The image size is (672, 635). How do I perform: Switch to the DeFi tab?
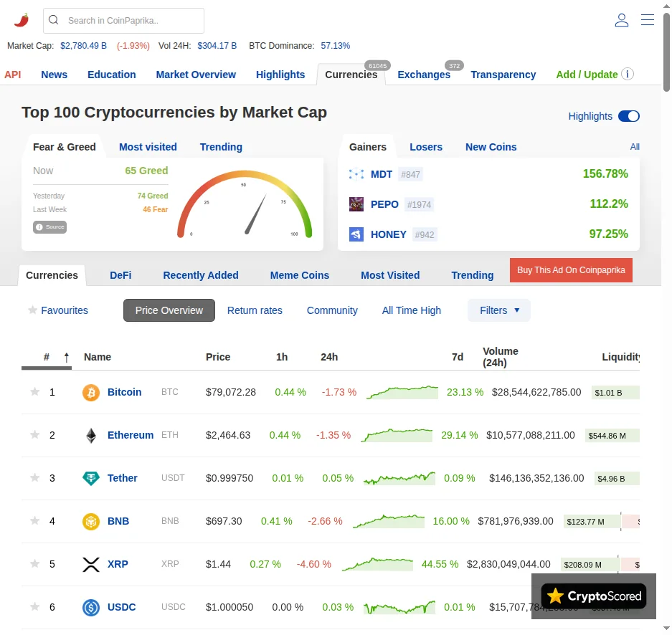click(120, 275)
